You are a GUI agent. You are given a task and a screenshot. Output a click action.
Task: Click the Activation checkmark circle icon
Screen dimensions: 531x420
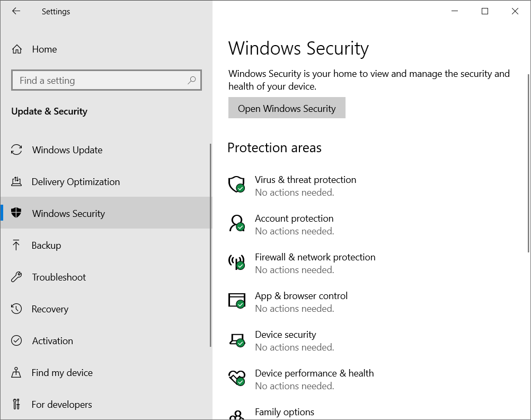click(x=16, y=340)
